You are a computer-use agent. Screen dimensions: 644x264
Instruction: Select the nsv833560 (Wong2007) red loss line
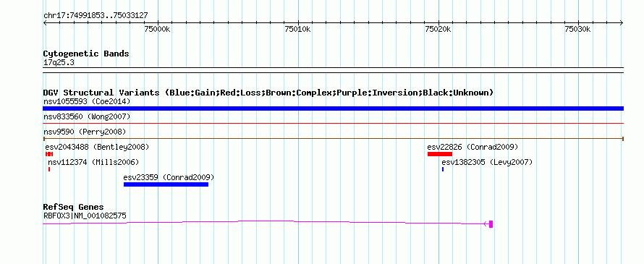pos(333,123)
